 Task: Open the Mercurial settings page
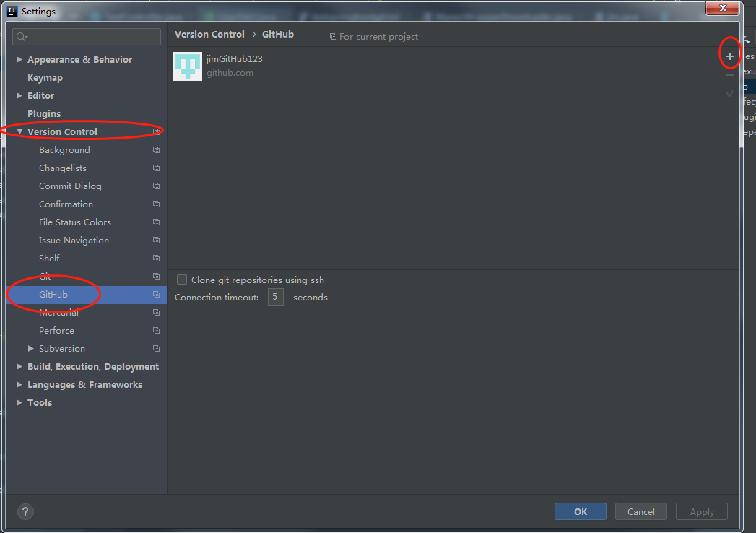tap(58, 313)
